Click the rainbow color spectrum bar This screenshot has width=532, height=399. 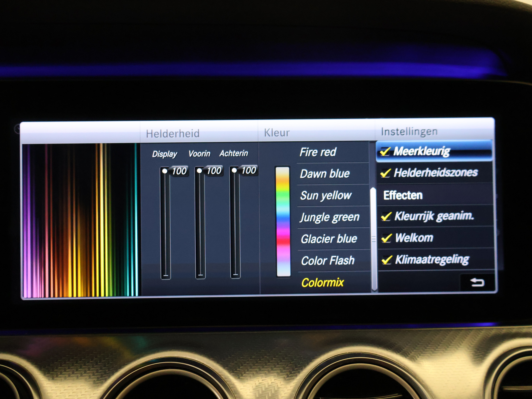tap(283, 221)
